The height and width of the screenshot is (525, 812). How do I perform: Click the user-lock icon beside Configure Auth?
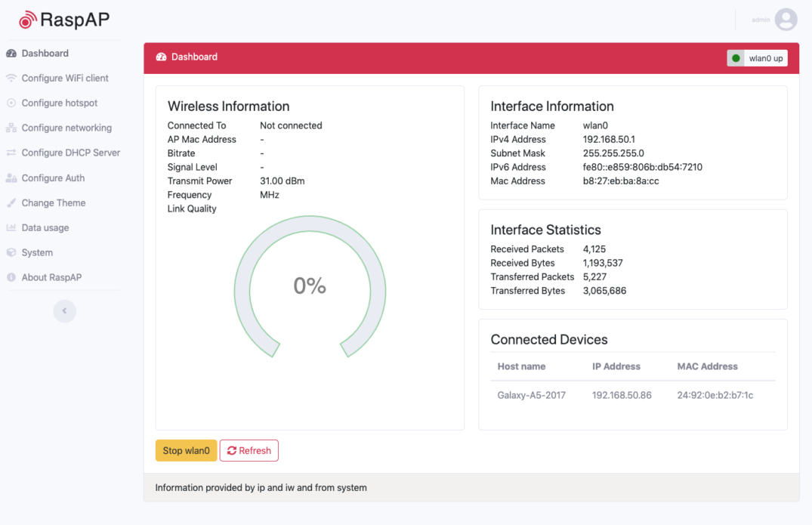[11, 178]
